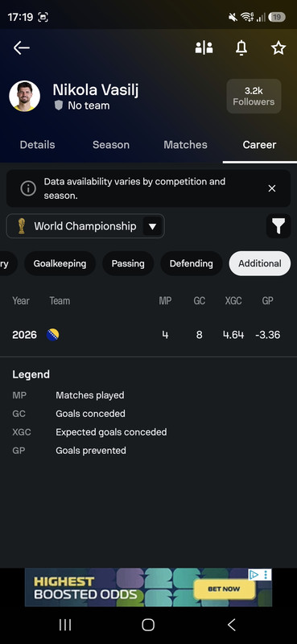Select the Defending stat category
This screenshot has height=644, width=297.
click(x=191, y=263)
